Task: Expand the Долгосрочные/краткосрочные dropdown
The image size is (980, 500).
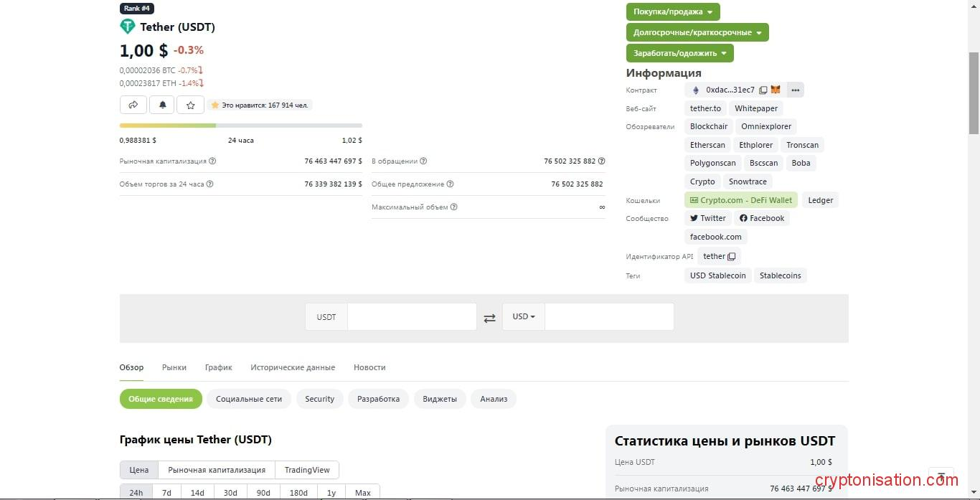Action: [x=697, y=33]
